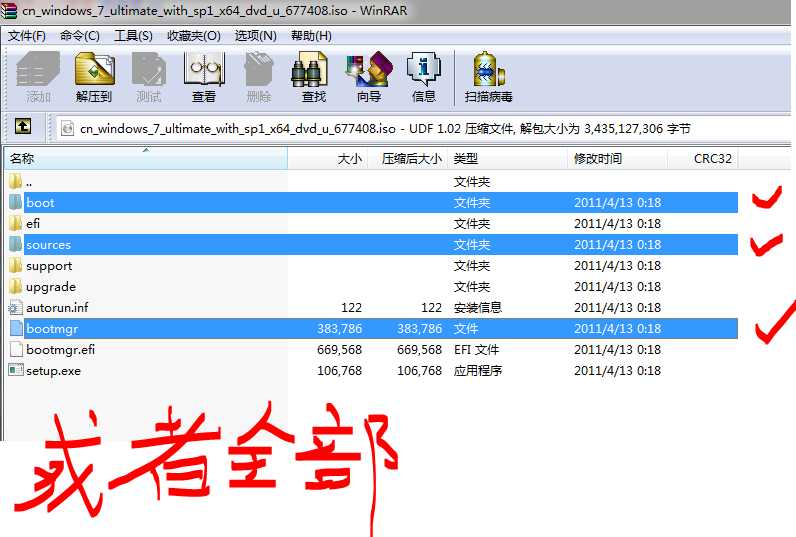Image resolution: width=796 pixels, height=537 pixels.
Task: Select the 'setup.exe' file name
Action: point(53,371)
